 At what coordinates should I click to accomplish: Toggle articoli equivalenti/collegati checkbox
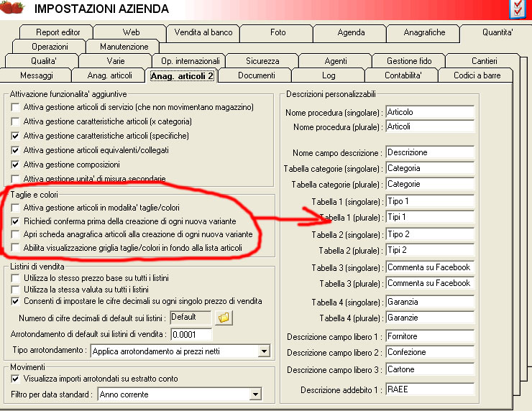15,150
